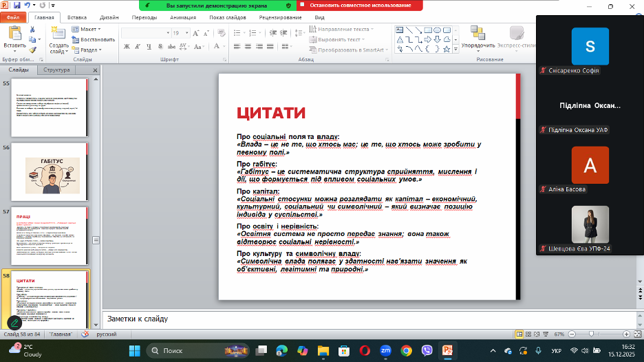Viewport: 644px width, 362px height.
Task: Switch to the Структура outline tab
Action: click(x=56, y=70)
